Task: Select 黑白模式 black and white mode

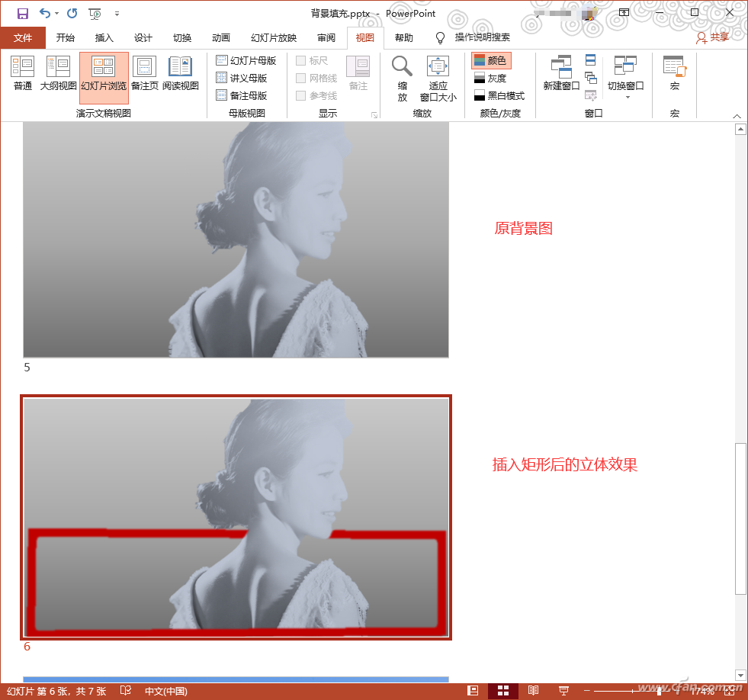Action: tap(499, 96)
